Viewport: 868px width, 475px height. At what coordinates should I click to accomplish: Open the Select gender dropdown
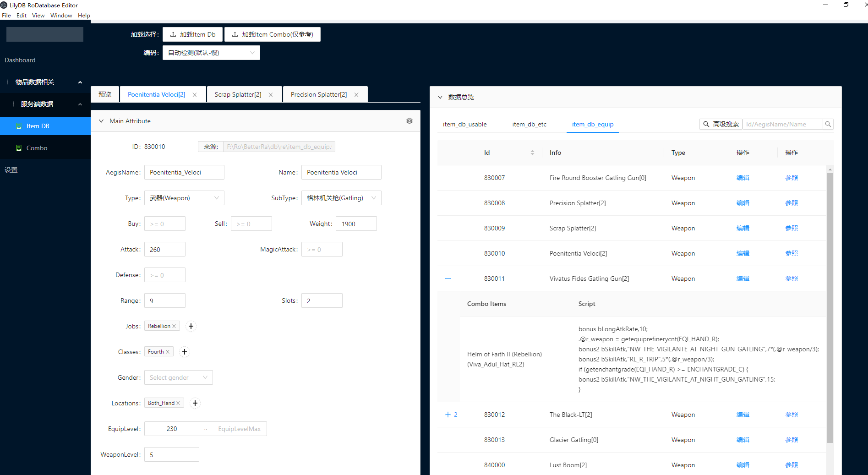click(178, 377)
